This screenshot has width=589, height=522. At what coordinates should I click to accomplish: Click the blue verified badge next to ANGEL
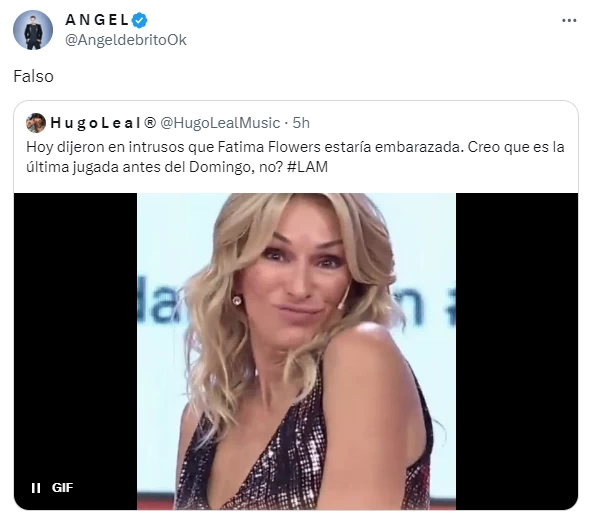(139, 20)
